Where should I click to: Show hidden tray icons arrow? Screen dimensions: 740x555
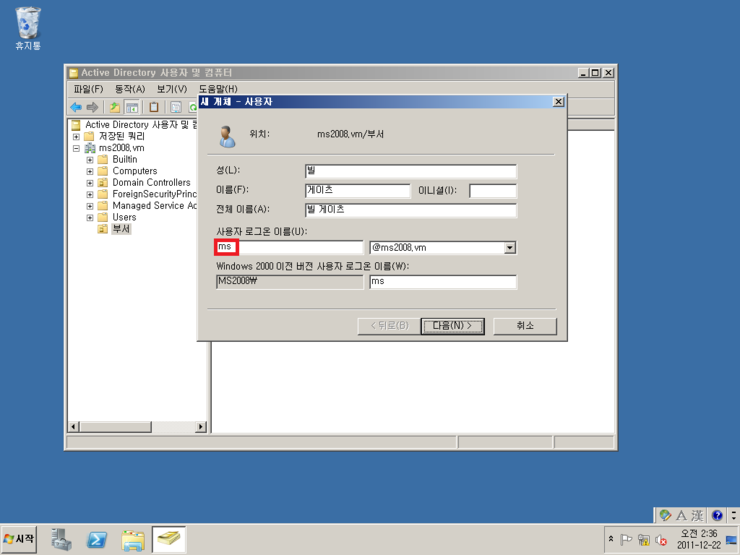(611, 539)
